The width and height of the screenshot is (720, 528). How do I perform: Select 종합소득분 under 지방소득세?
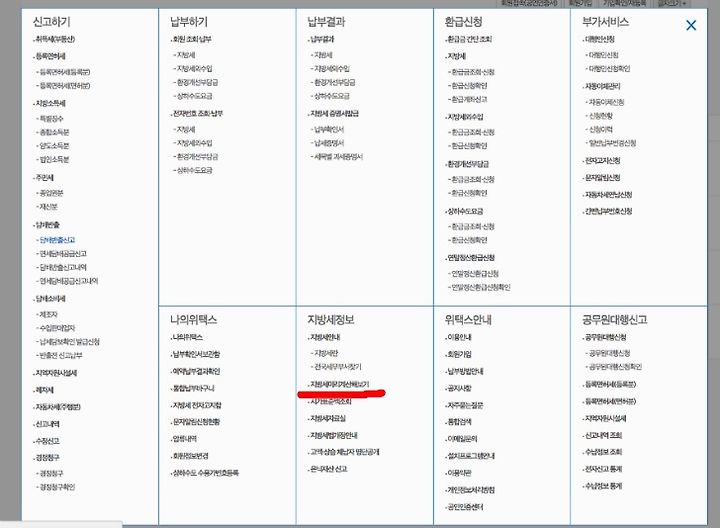(x=54, y=132)
